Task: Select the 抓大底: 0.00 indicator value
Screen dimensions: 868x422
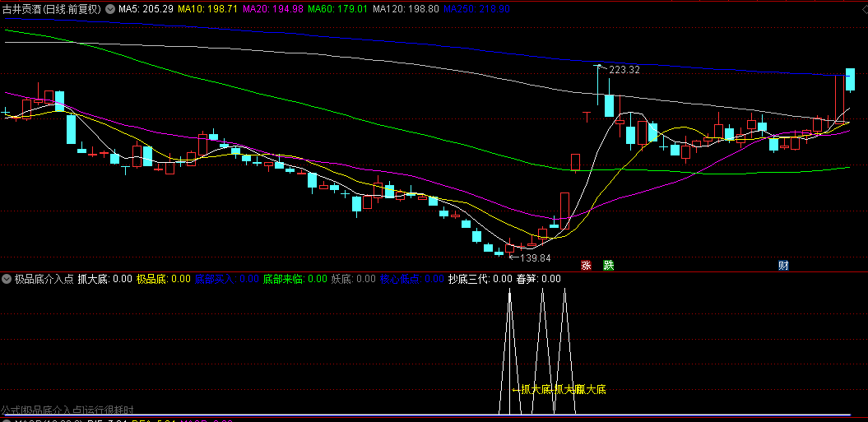Action: [105, 279]
